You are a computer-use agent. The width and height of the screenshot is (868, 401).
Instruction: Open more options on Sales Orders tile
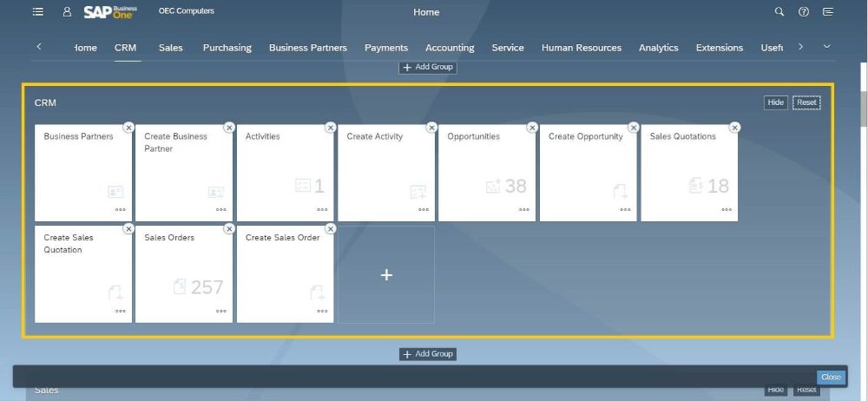point(220,312)
